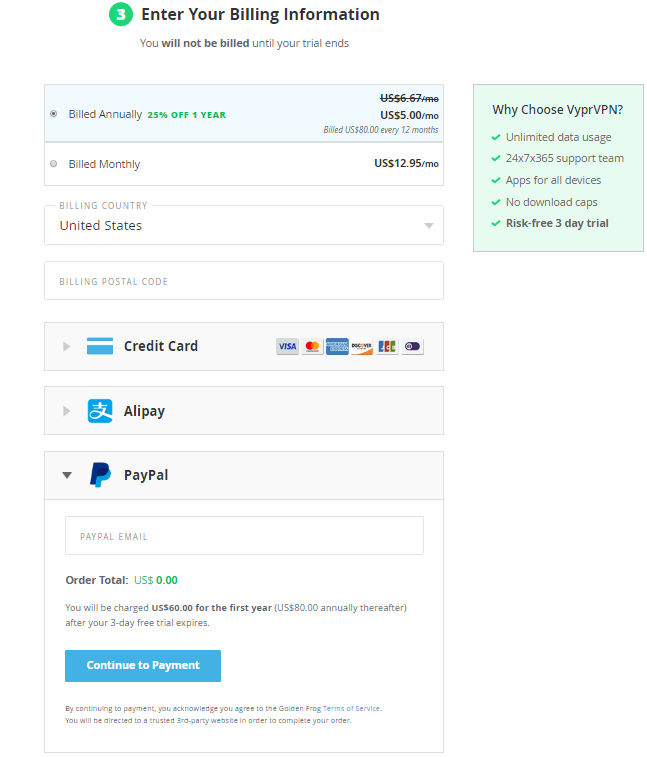Screen dimensions: 647x757
Task: Click the Discover card icon
Action: (x=362, y=347)
